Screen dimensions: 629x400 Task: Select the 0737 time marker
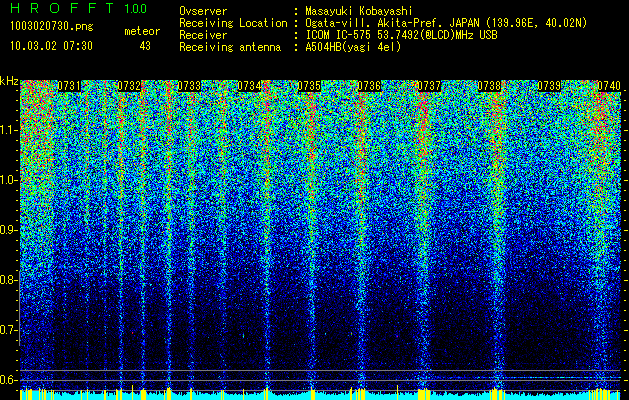point(429,87)
